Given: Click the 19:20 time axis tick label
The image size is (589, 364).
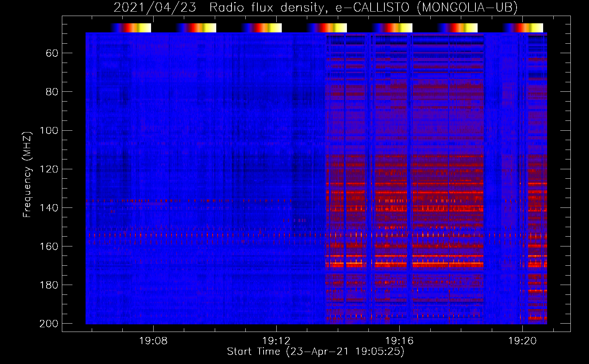Looking at the screenshot, I should [x=522, y=341].
